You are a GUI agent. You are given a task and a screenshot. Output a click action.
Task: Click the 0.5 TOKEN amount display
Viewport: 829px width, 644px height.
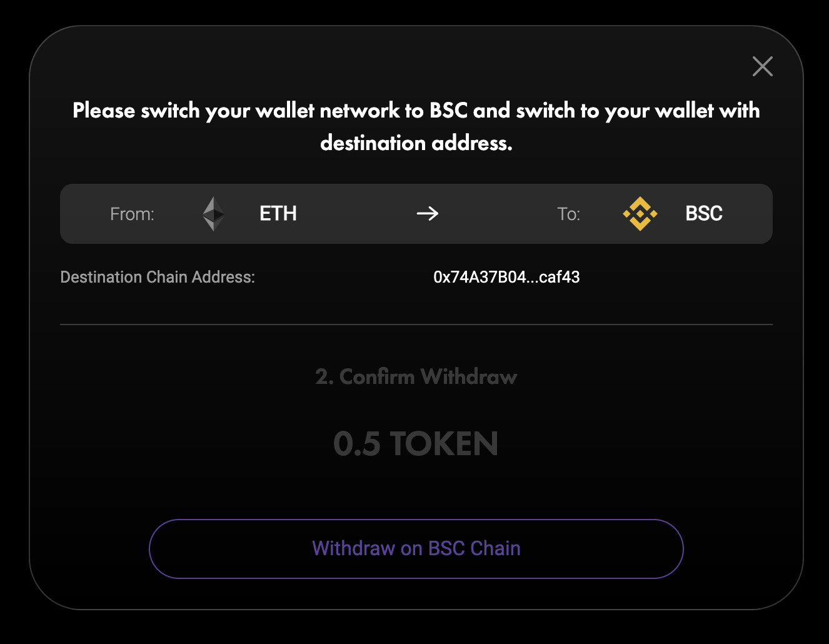pyautogui.click(x=416, y=444)
